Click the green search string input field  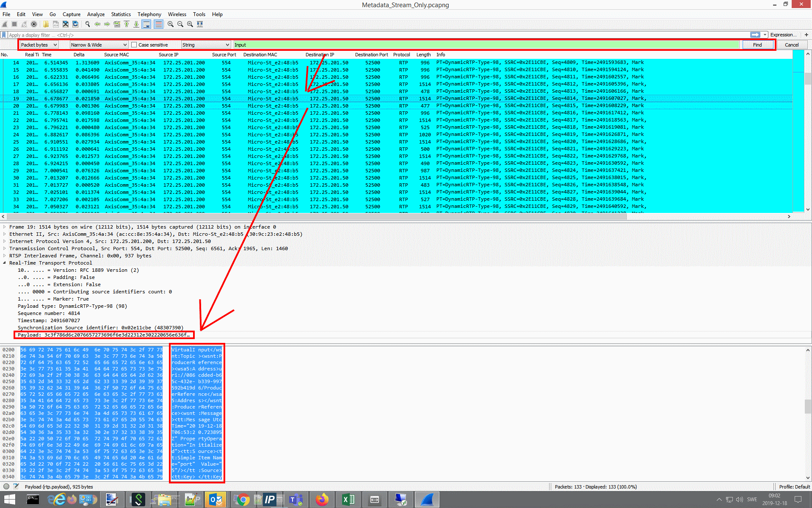click(x=486, y=45)
